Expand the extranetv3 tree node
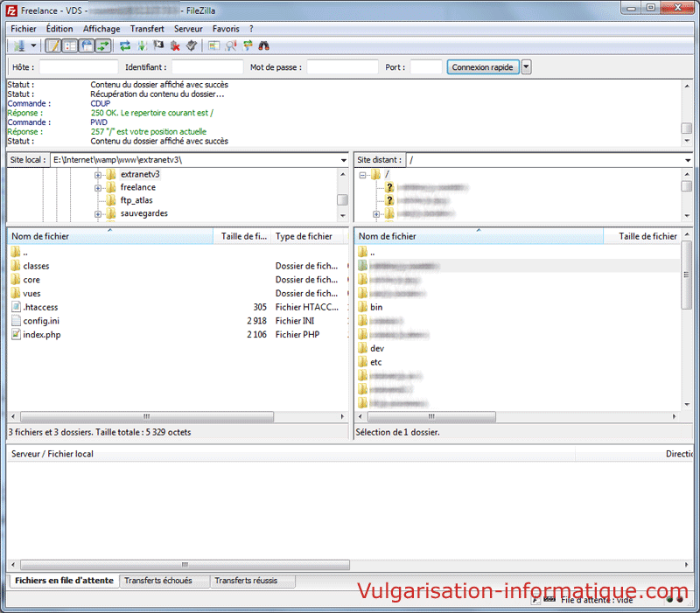Image resolution: width=700 pixels, height=613 pixels. (98, 175)
